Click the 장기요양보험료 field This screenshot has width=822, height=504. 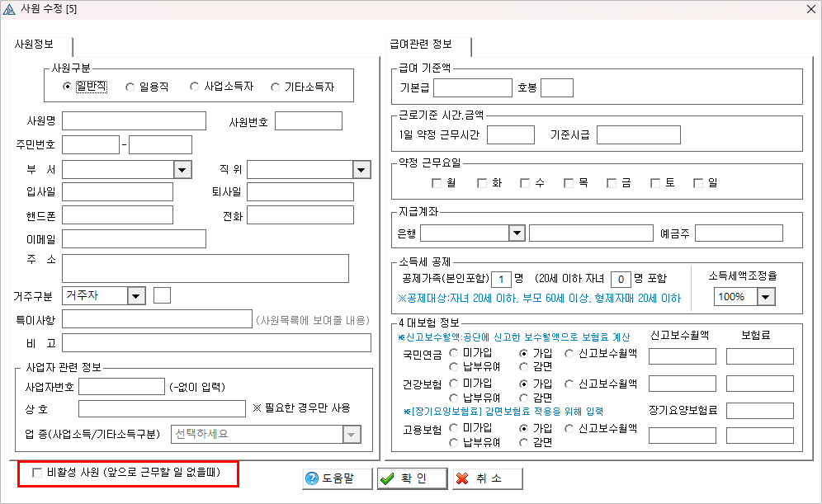(x=760, y=411)
